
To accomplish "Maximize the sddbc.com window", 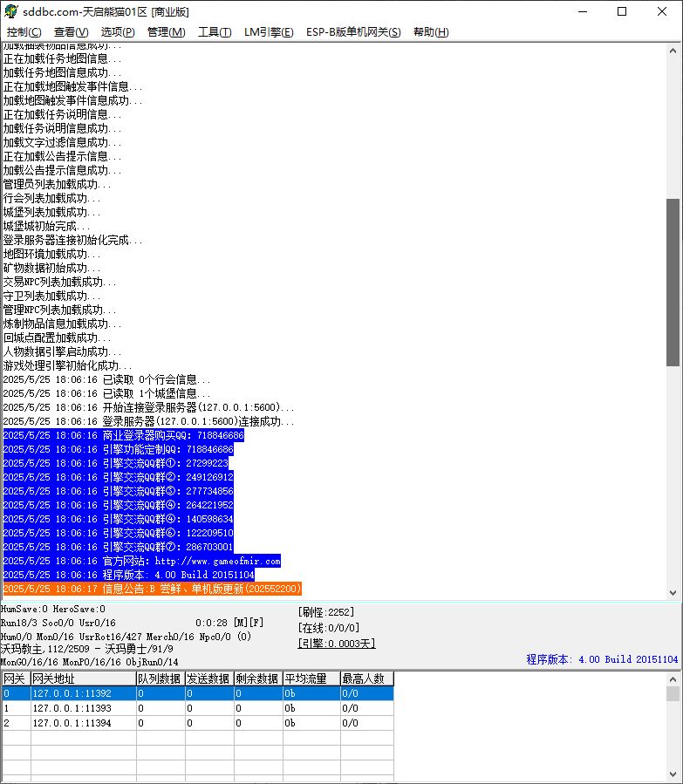I will pos(622,11).
